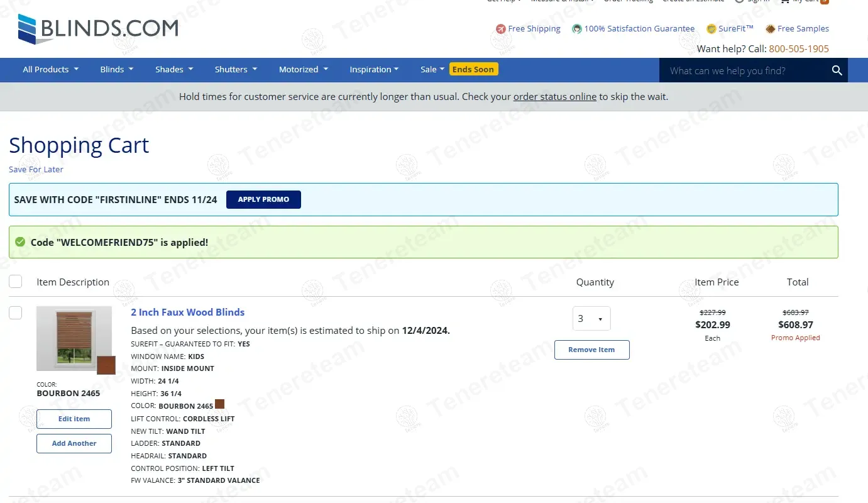Expand the All Products menu
This screenshot has height=503, width=868.
[50, 70]
